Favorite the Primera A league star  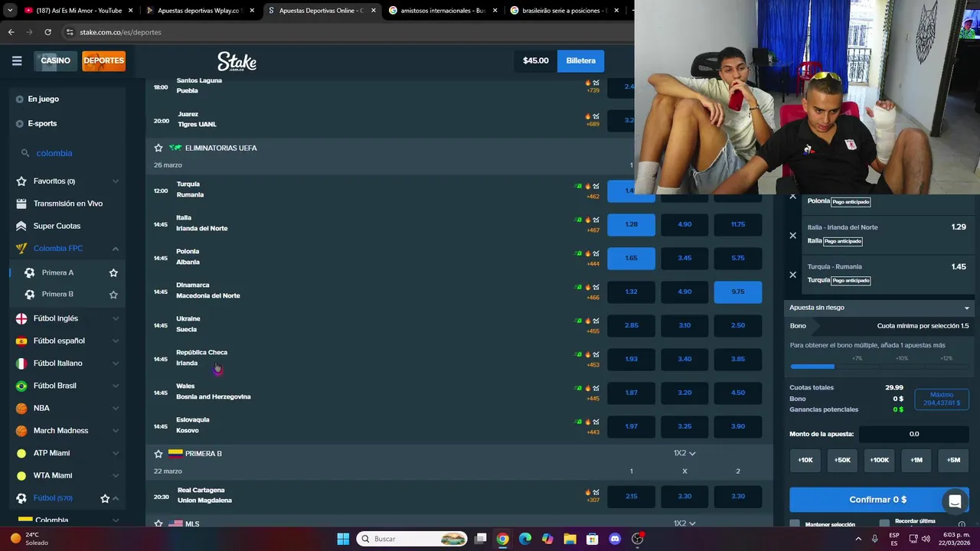pos(113,272)
